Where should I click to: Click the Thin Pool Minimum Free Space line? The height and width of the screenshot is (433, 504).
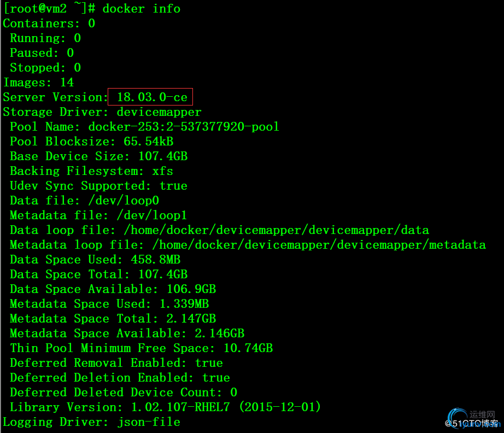point(142,348)
